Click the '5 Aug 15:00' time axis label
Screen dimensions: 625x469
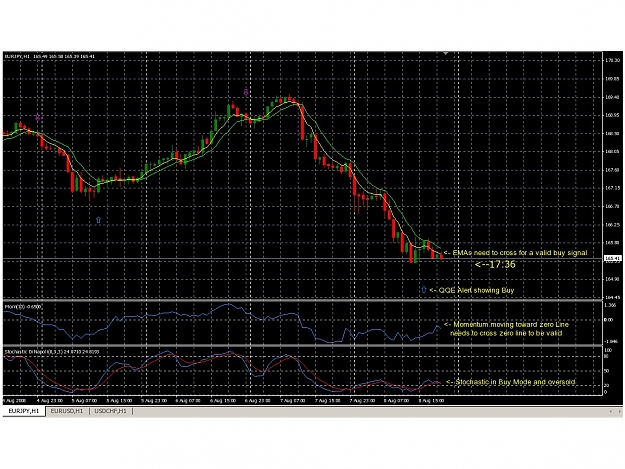coord(119,400)
